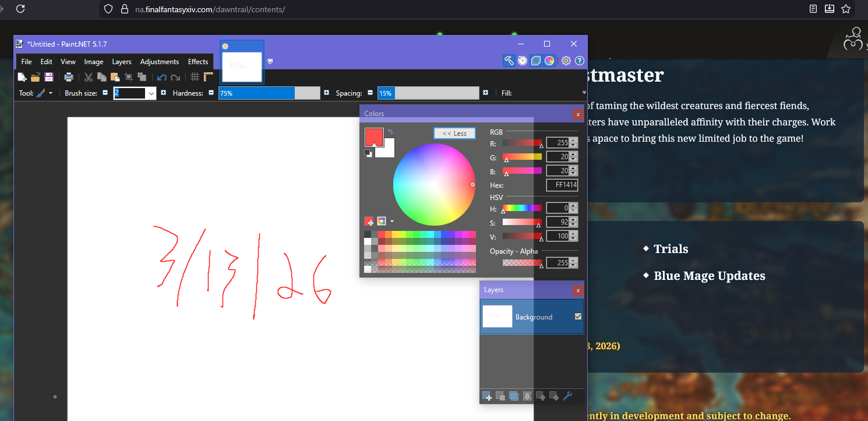Increase brush size with the plus button
The width and height of the screenshot is (868, 421).
click(164, 93)
